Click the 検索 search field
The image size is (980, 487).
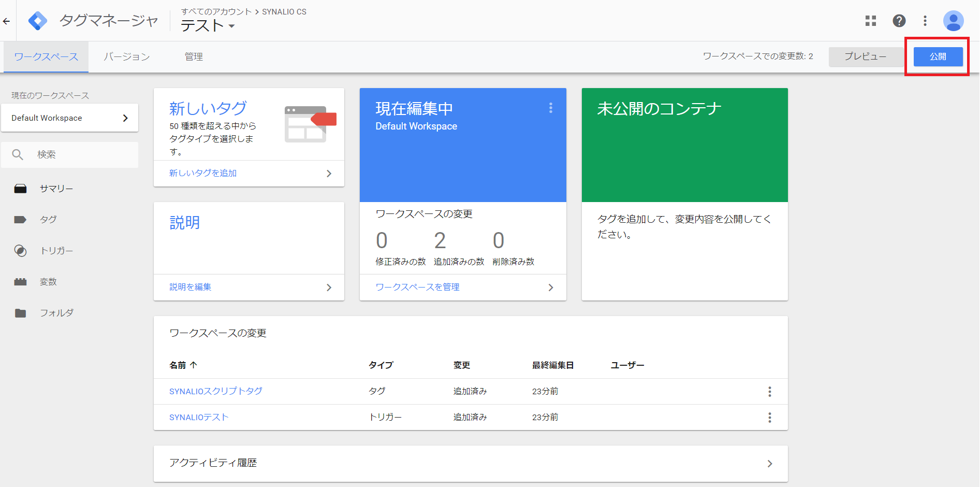click(x=69, y=154)
